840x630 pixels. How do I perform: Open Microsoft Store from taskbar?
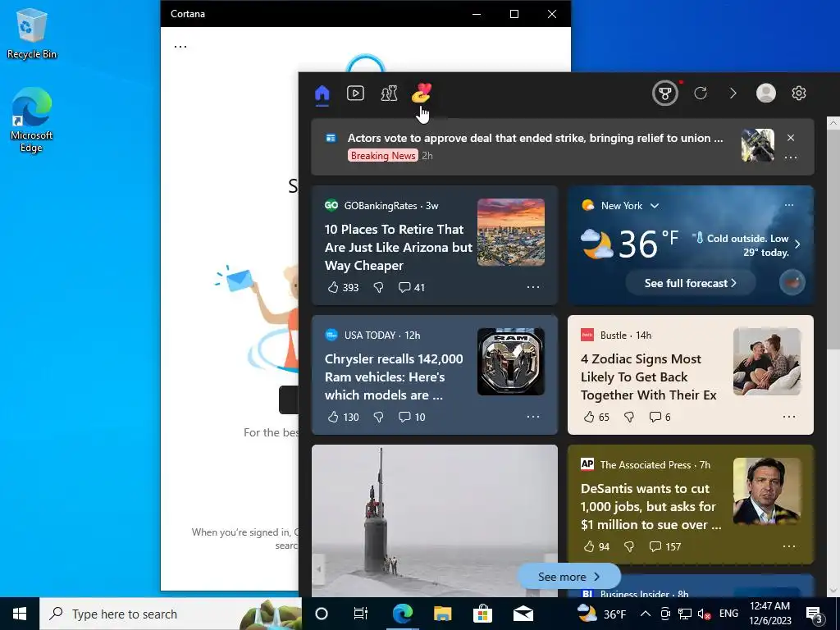(482, 614)
